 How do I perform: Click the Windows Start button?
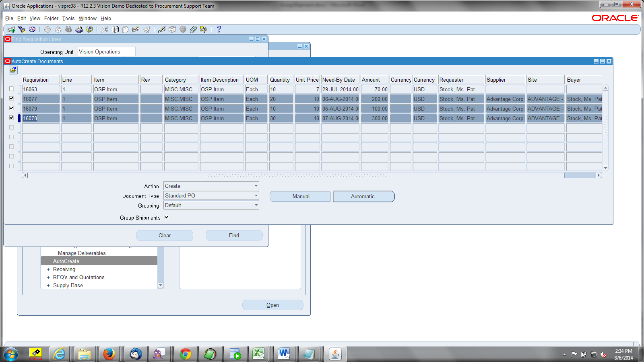11,354
